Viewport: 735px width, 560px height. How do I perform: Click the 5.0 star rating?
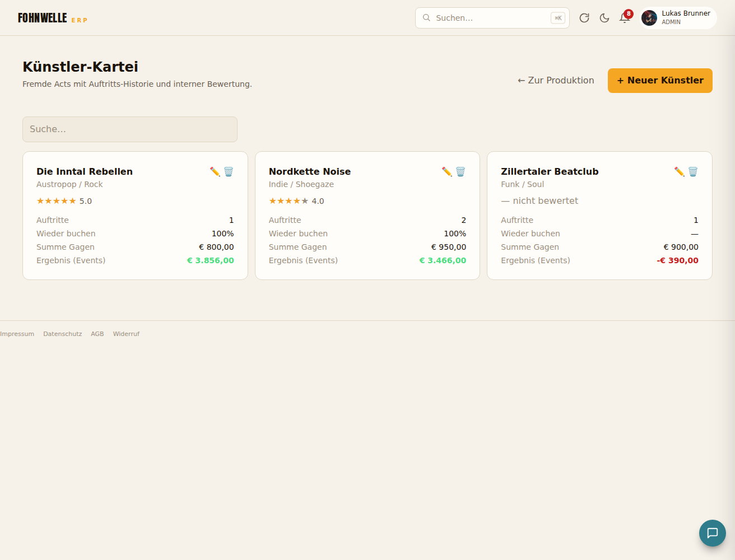point(64,201)
